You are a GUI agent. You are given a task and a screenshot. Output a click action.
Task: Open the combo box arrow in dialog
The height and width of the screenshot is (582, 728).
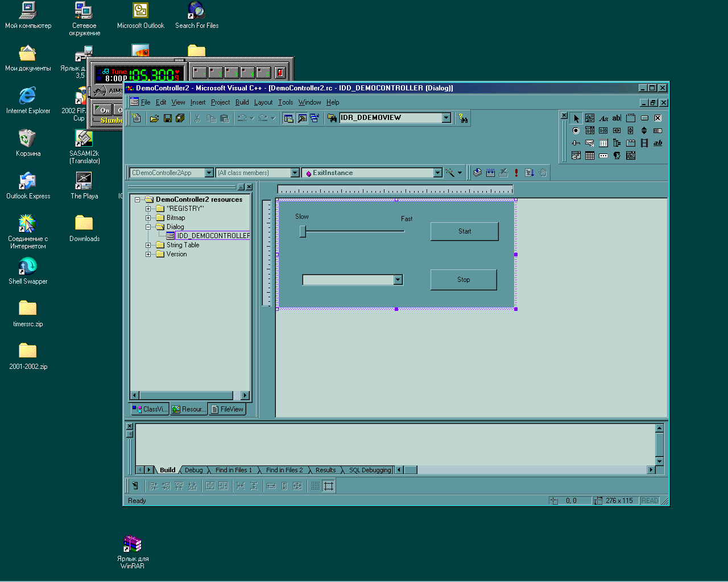coord(398,280)
